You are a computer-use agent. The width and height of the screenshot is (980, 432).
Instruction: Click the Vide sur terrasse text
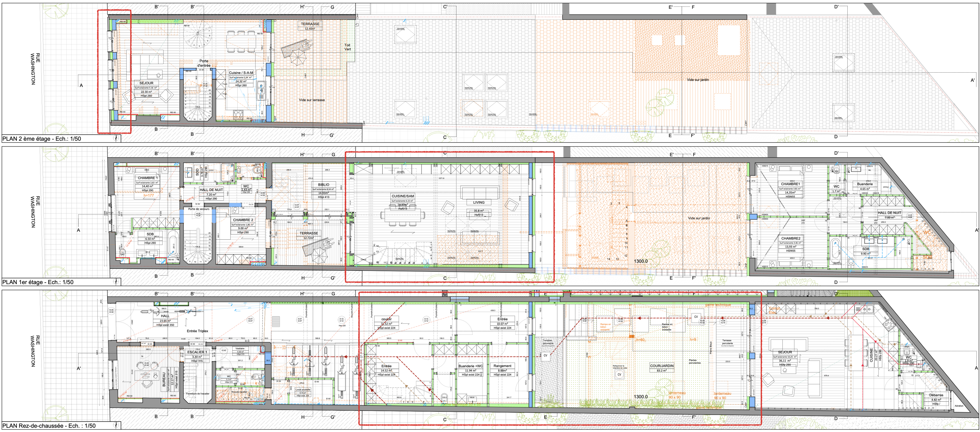[311, 100]
